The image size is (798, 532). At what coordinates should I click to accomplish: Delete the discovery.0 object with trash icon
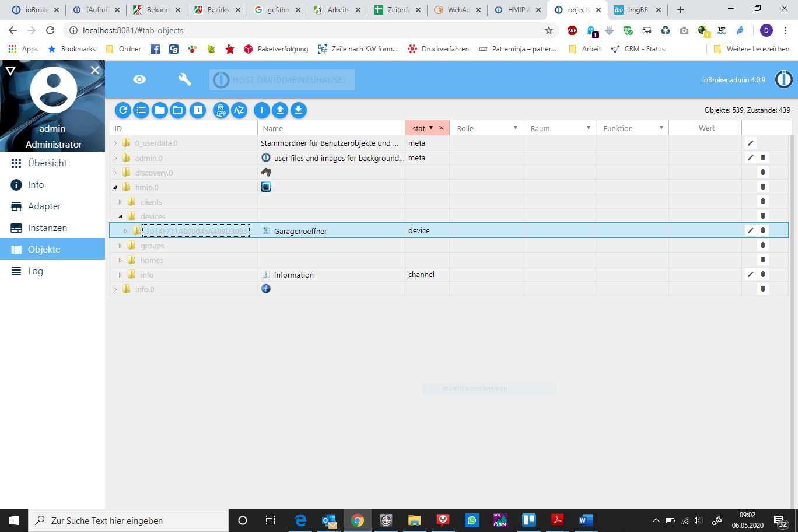point(762,172)
